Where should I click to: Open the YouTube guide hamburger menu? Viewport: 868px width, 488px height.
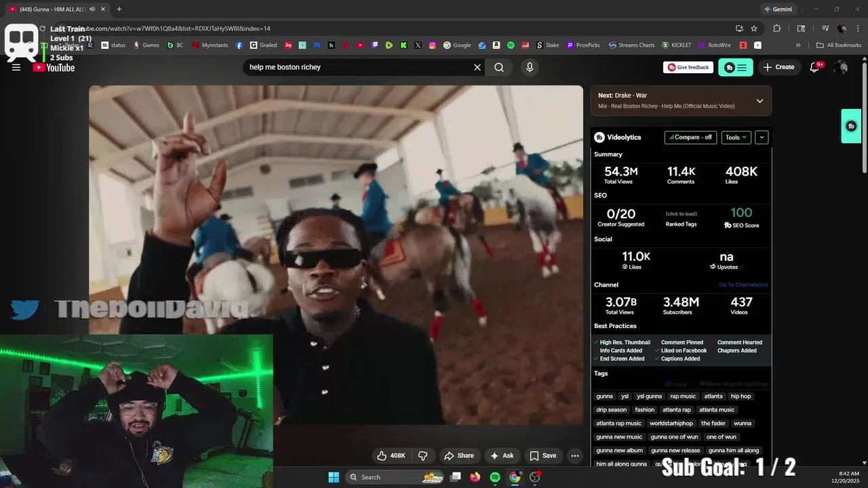(x=16, y=67)
